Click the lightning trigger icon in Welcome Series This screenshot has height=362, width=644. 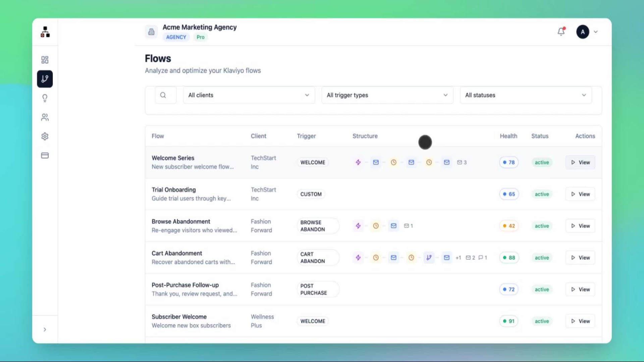tap(358, 162)
